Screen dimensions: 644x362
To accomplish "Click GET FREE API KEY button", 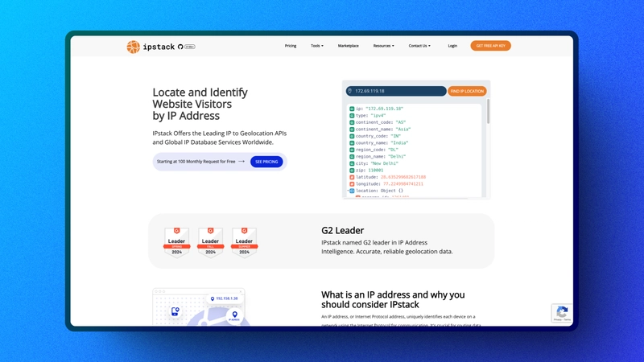I will (491, 46).
